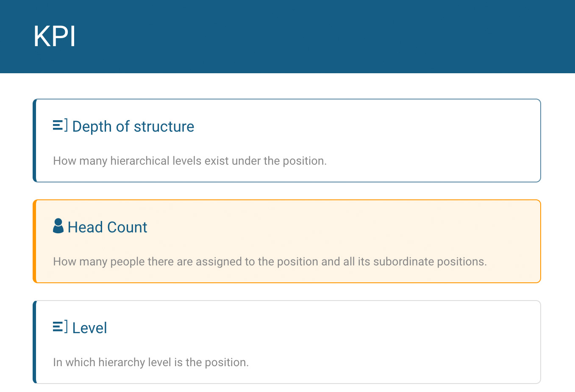Image resolution: width=575 pixels, height=392 pixels.
Task: Click blue left border of Depth card
Action: (x=34, y=141)
